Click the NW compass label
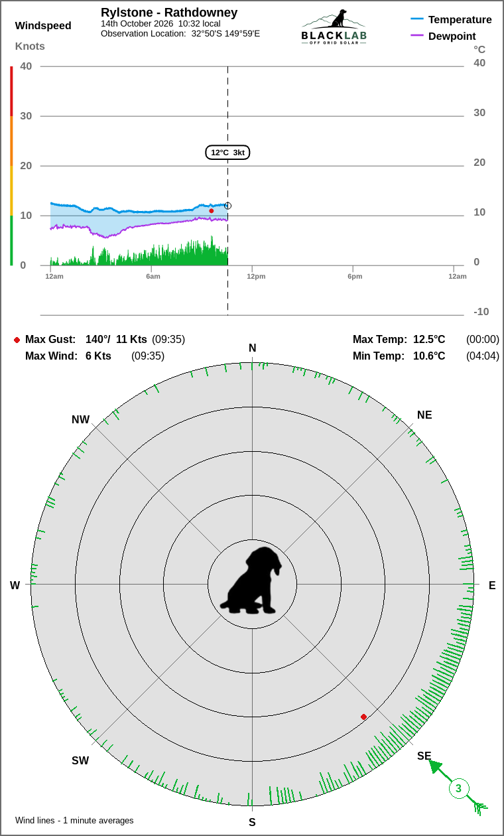The height and width of the screenshot is (836, 504). point(80,419)
